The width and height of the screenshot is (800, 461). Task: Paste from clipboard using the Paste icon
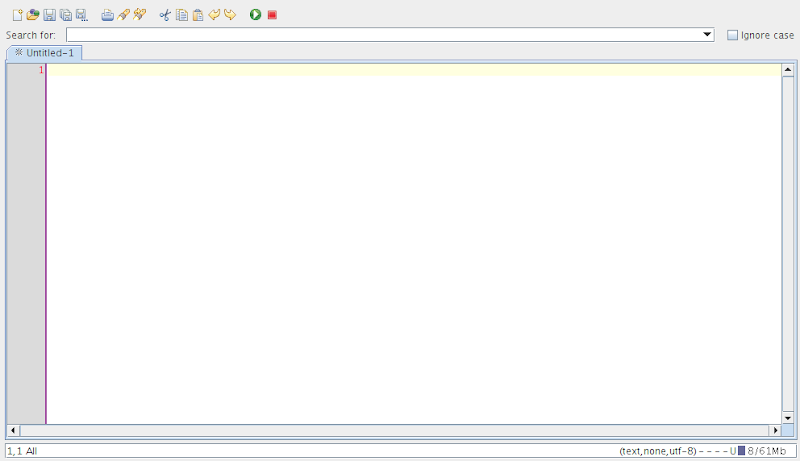coord(198,15)
